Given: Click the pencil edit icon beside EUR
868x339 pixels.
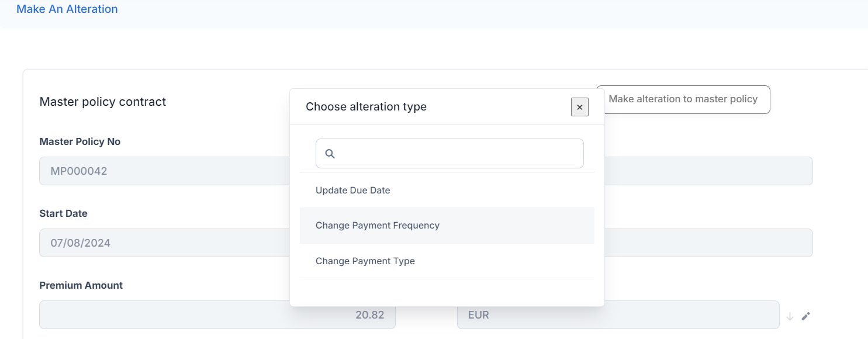Looking at the screenshot, I should tap(806, 316).
